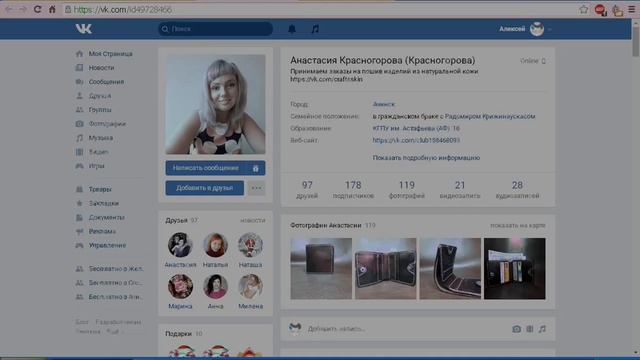Image resolution: width=640 pixels, height=360 pixels.
Task: Click показать на карте link
Action: coord(518,225)
